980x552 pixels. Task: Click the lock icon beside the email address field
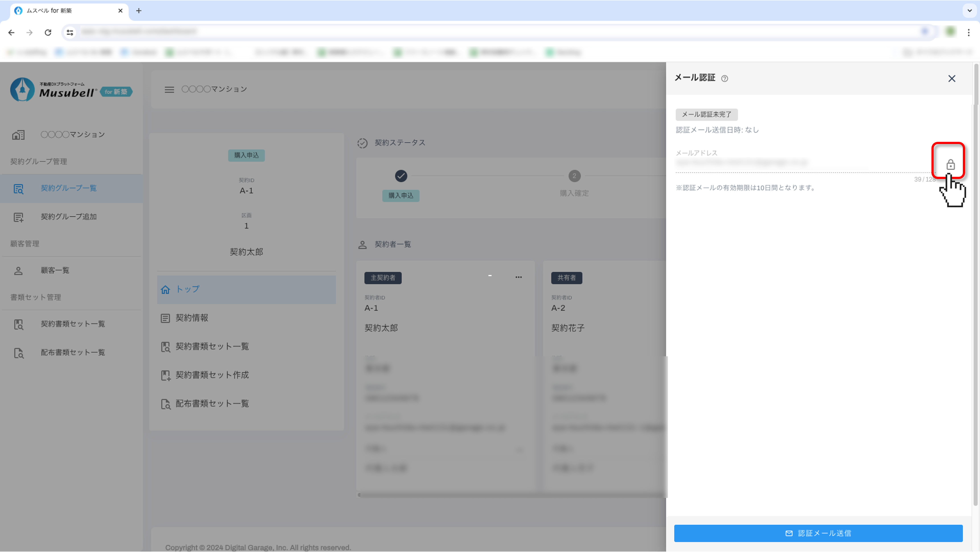(950, 164)
